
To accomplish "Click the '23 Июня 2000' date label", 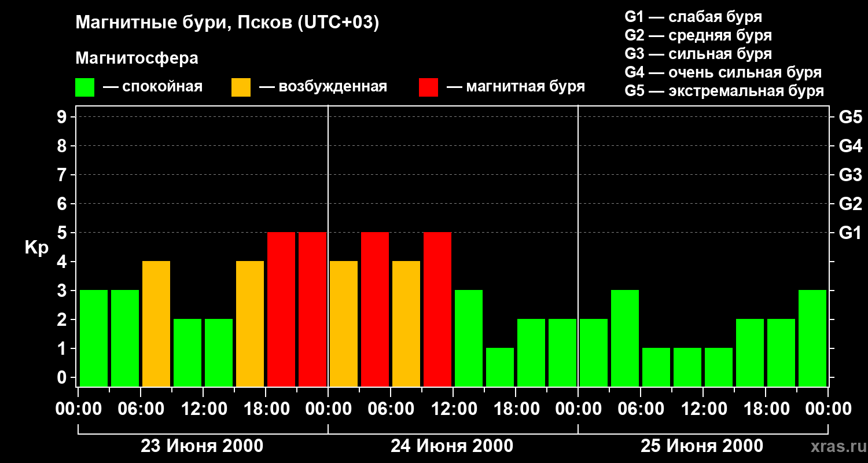I will 203,446.
